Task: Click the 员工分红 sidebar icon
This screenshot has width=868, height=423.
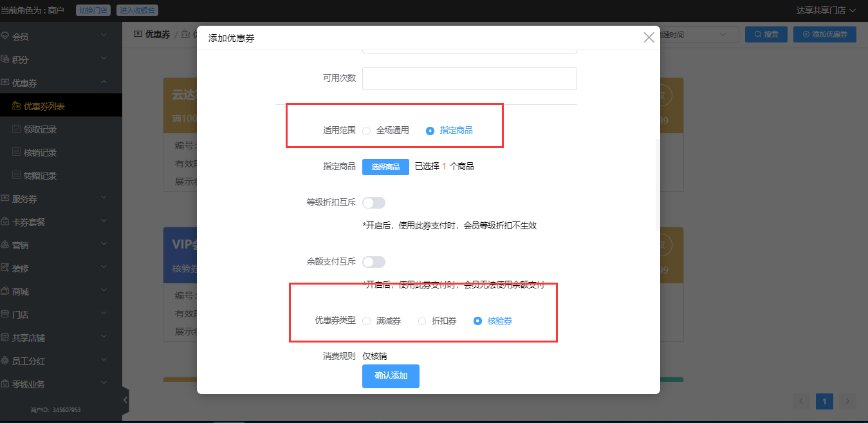Action: point(5,361)
